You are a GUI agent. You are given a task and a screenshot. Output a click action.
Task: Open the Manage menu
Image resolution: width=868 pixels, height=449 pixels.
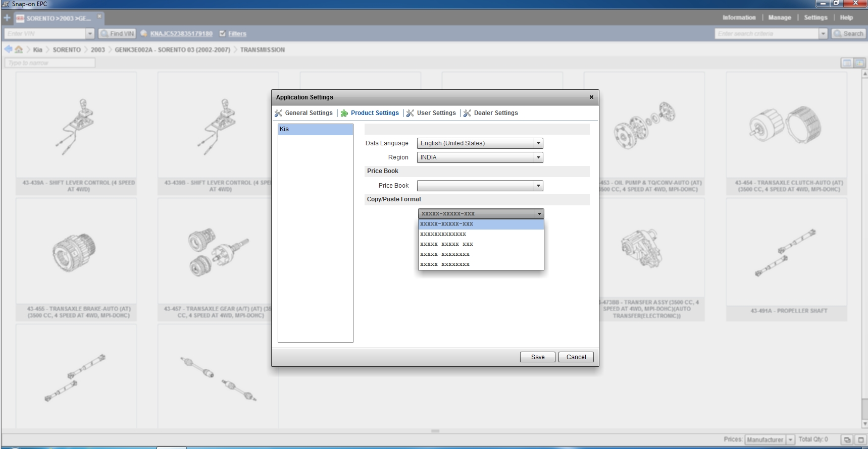point(780,18)
